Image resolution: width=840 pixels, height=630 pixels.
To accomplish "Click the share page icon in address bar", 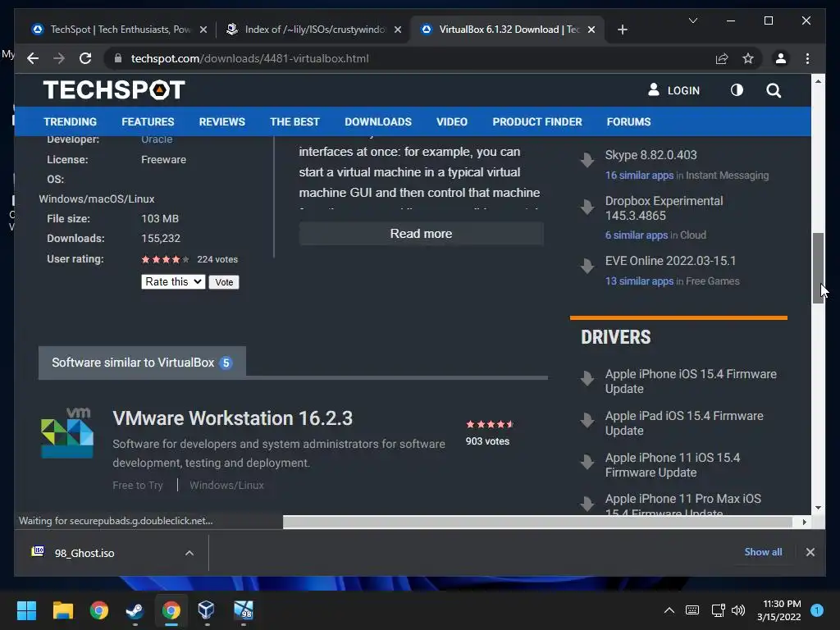I will pos(722,58).
